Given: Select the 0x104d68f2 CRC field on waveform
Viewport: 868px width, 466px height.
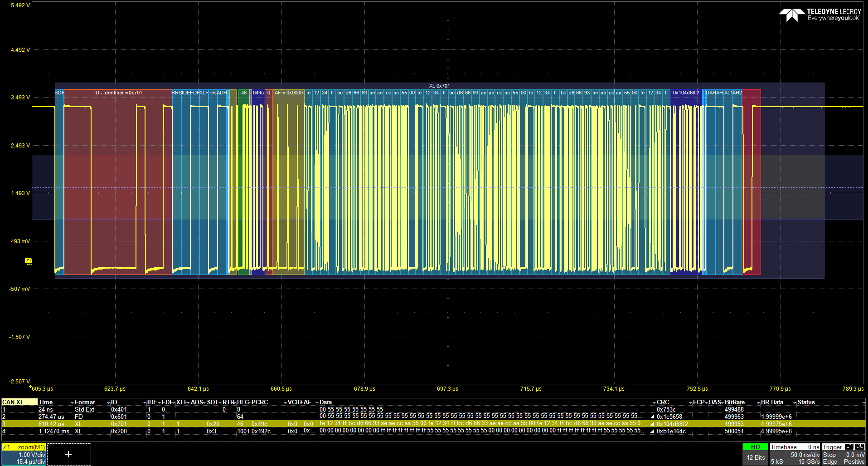Looking at the screenshot, I should (686, 93).
